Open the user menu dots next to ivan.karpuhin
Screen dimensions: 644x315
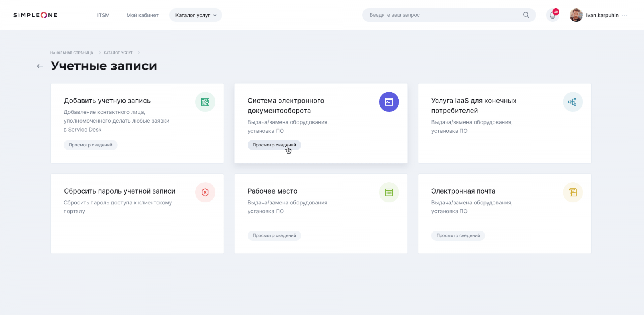click(624, 16)
